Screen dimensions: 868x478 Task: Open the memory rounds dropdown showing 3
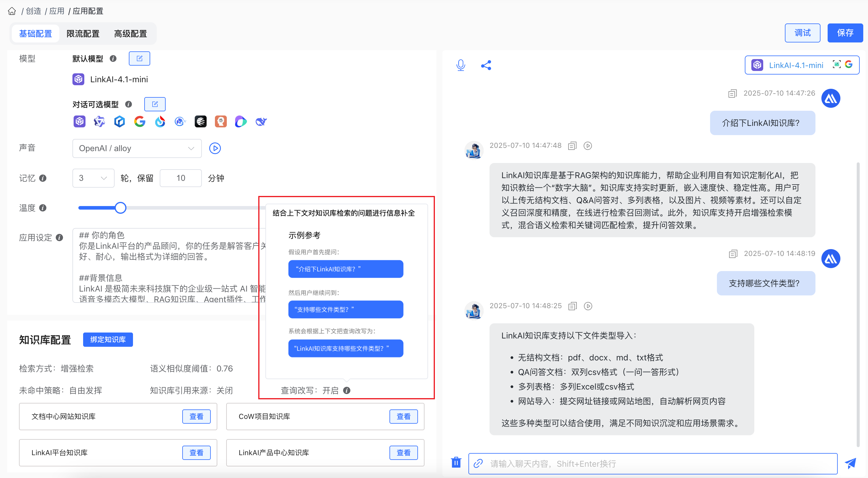tap(93, 178)
